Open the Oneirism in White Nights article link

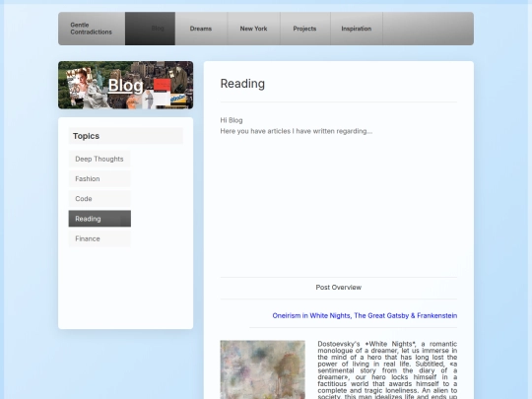[x=365, y=315]
